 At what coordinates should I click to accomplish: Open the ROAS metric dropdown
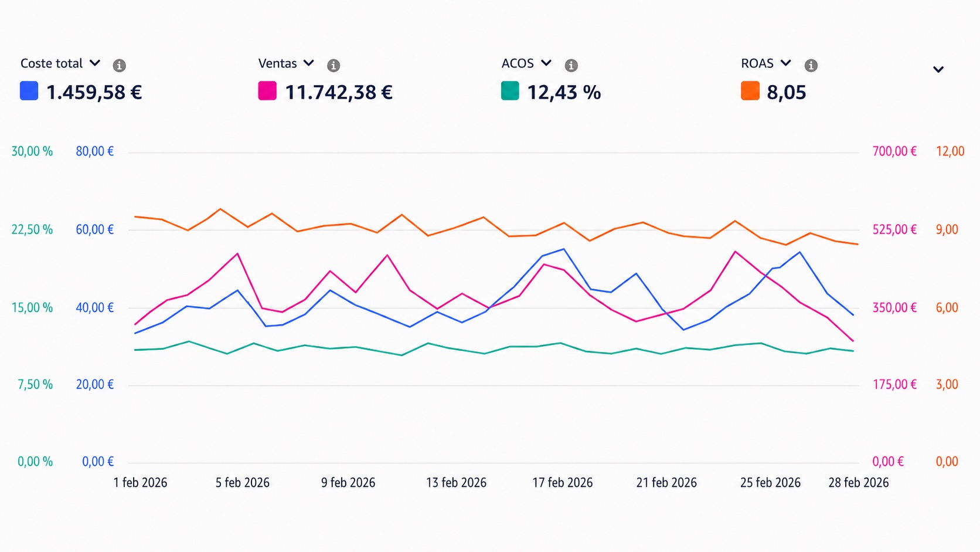pos(766,63)
